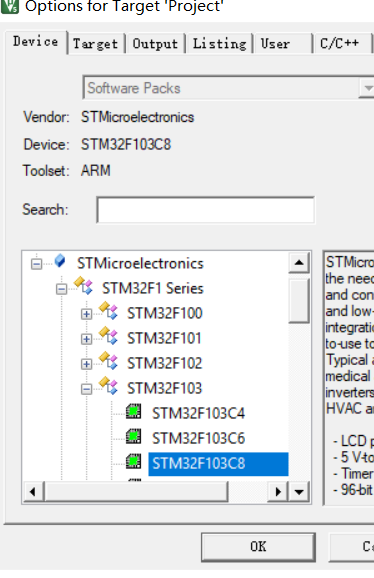Switch to the Target tab
Image resolution: width=374 pixels, height=578 pixels.
tap(95, 44)
